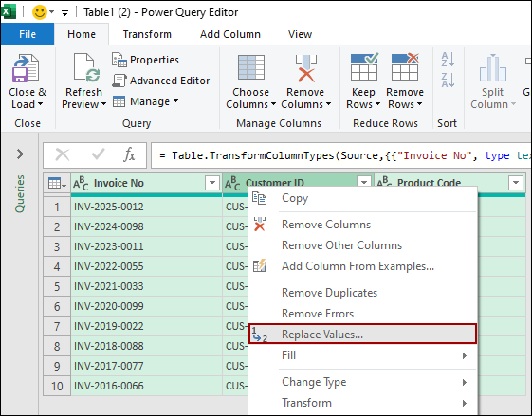
Task: Sort descending Z to A
Action: (448, 81)
